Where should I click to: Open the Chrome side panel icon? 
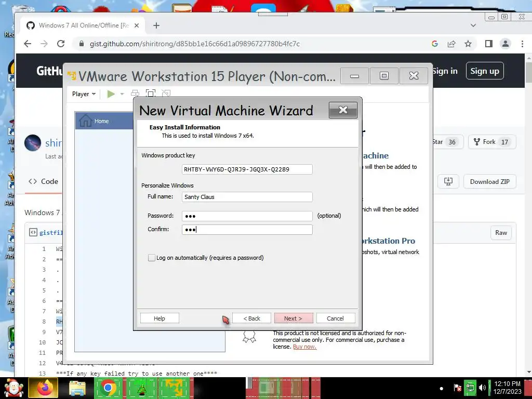pyautogui.click(x=488, y=44)
